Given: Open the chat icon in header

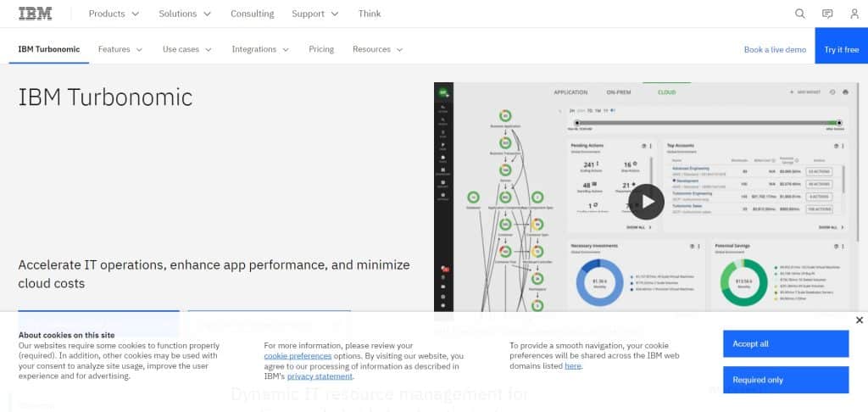Looking at the screenshot, I should [x=827, y=14].
